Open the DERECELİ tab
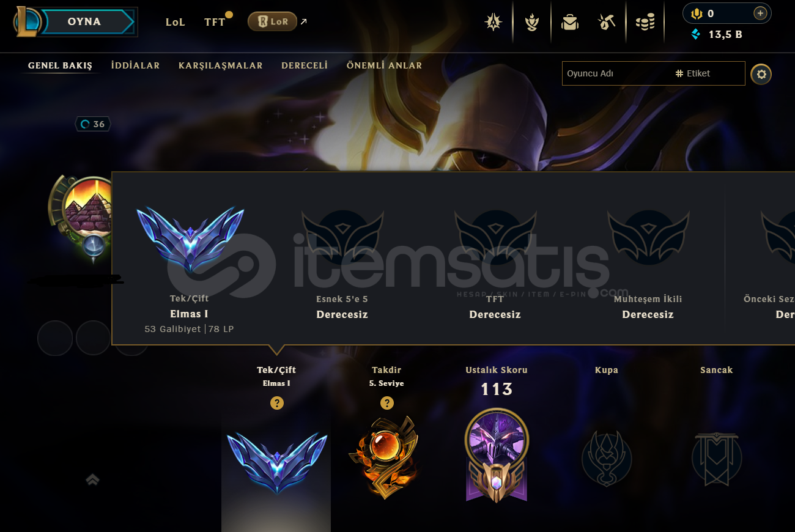Image resolution: width=795 pixels, height=532 pixels. 305,65
